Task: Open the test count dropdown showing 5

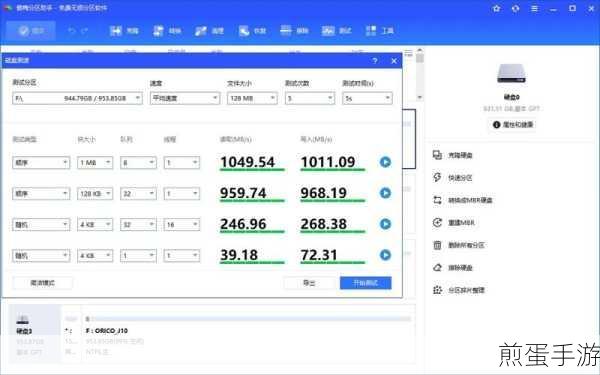Action: [x=310, y=98]
